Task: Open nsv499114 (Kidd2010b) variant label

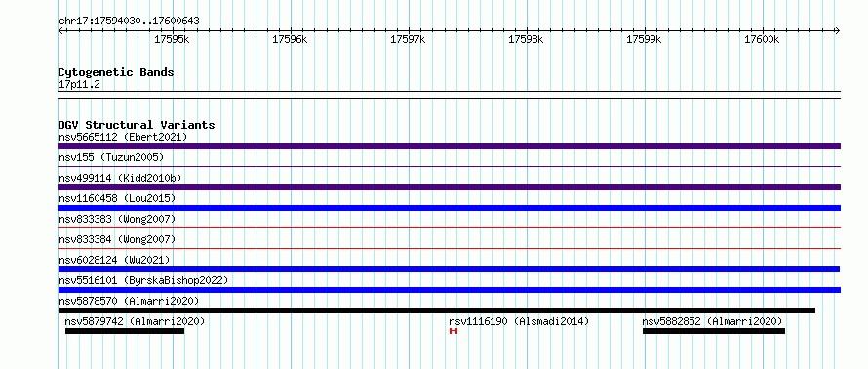Action: point(120,178)
